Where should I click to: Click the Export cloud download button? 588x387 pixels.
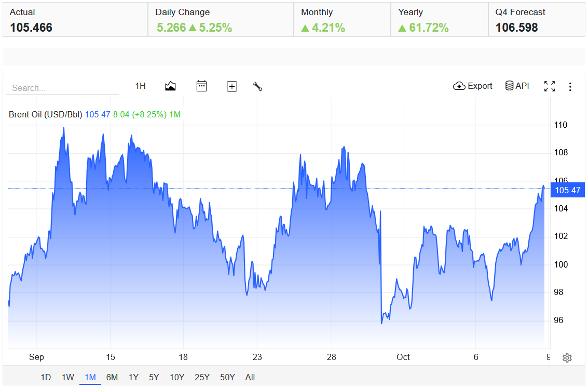(x=472, y=86)
